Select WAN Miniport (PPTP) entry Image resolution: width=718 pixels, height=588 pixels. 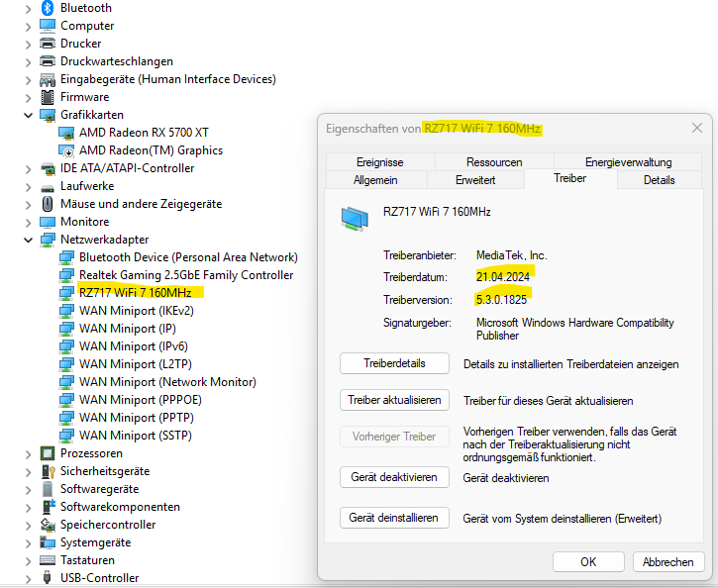tap(137, 418)
